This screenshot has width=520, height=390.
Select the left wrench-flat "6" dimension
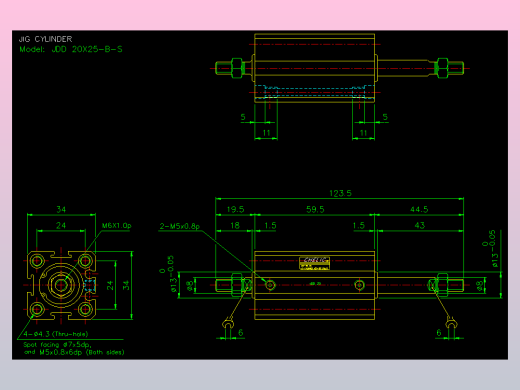241,333
